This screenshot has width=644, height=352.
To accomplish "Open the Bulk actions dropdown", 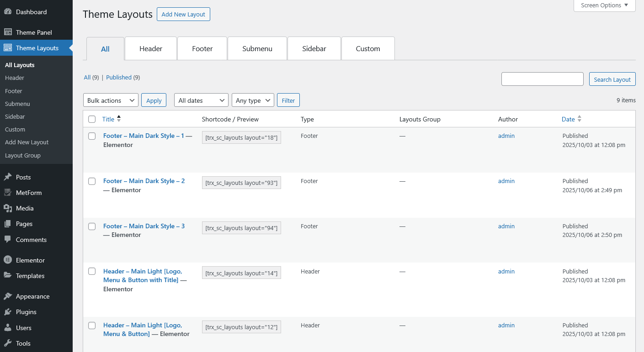I will (111, 100).
